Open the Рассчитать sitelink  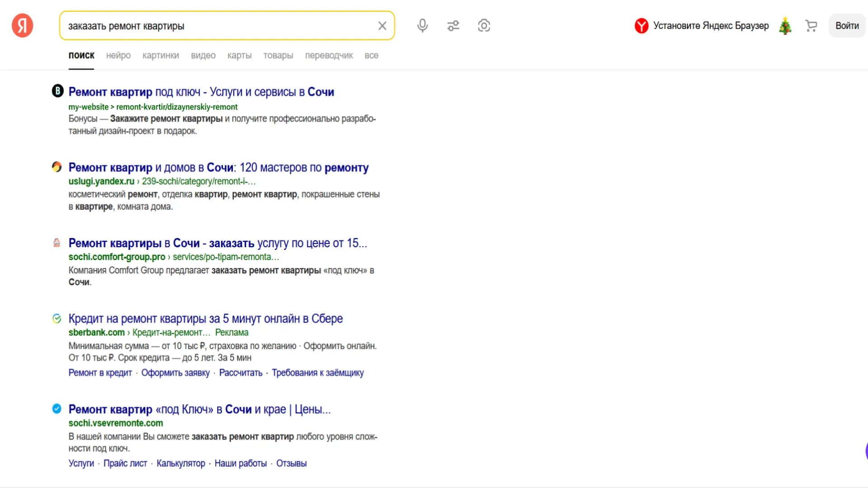241,373
